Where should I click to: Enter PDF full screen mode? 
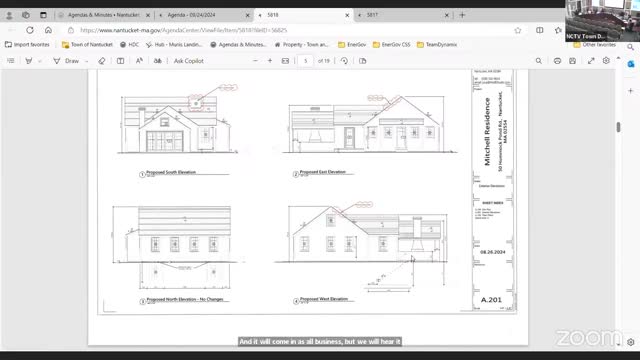point(591,61)
